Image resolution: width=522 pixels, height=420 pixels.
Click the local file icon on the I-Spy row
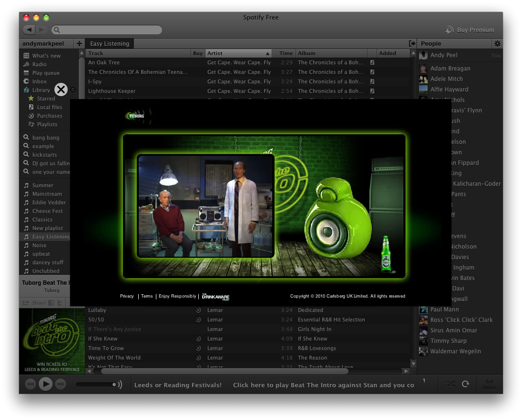coord(372,81)
